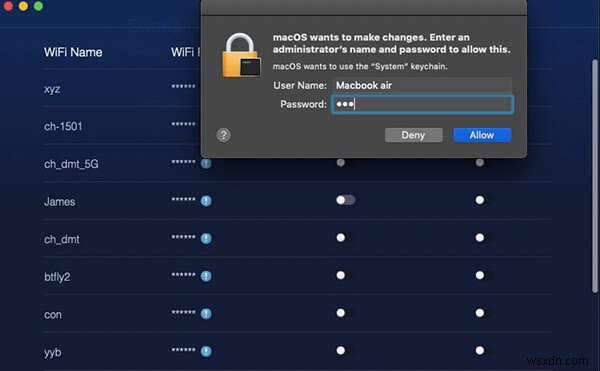Toggle the left switch for ch_dmt_5G
This screenshot has width=600, height=371.
[346, 163]
